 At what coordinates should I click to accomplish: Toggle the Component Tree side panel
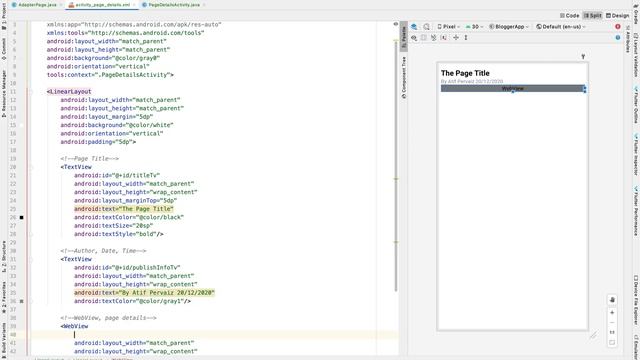[404, 78]
